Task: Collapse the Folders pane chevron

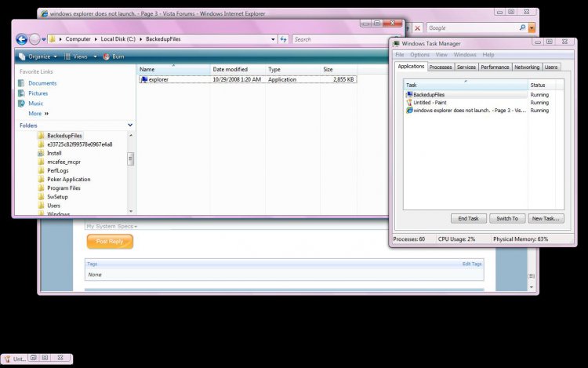Action: (130, 125)
